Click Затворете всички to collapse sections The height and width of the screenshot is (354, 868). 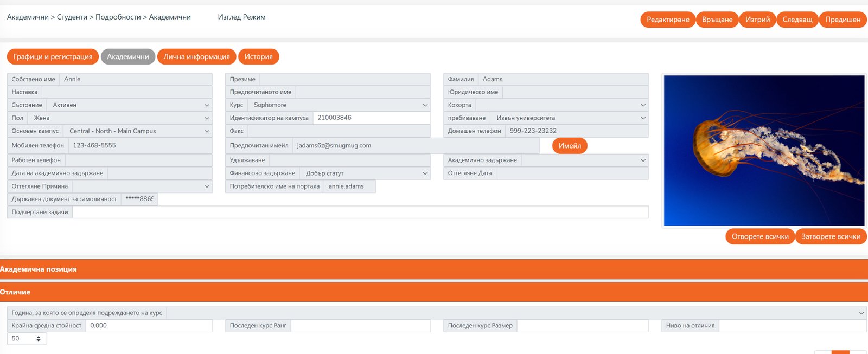(x=831, y=236)
